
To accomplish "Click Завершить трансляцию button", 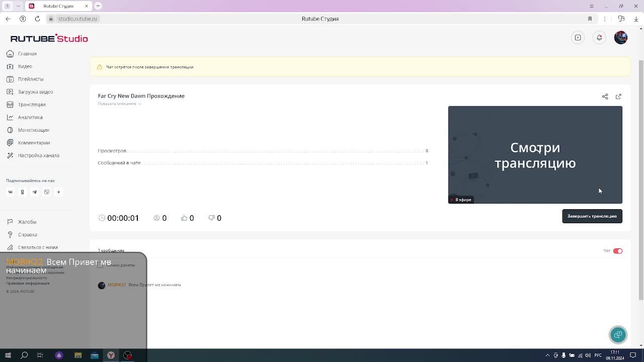I will click(592, 216).
